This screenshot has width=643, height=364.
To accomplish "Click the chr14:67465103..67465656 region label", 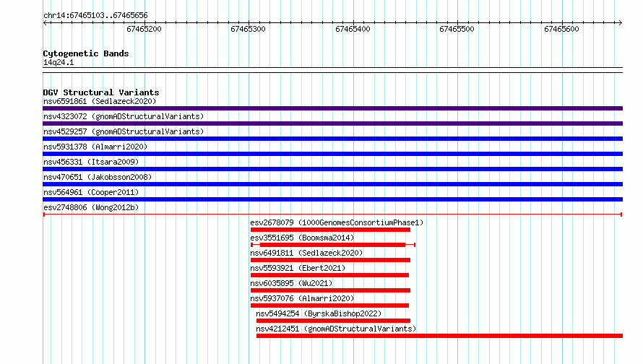I will [95, 15].
